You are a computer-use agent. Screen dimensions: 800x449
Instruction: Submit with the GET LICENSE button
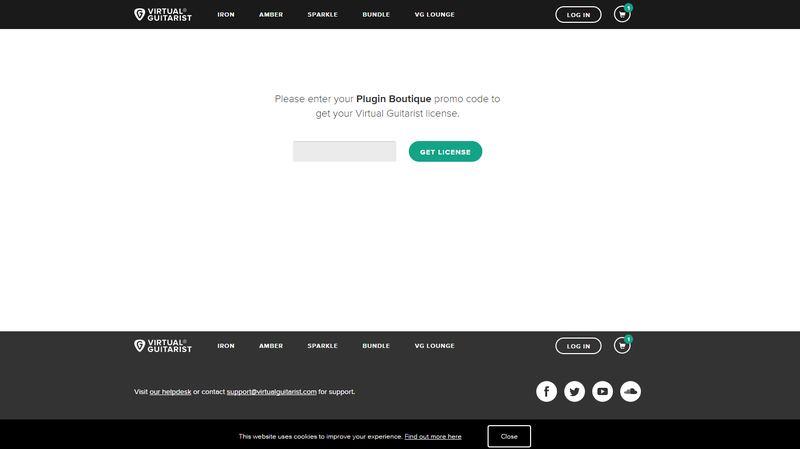click(x=445, y=152)
